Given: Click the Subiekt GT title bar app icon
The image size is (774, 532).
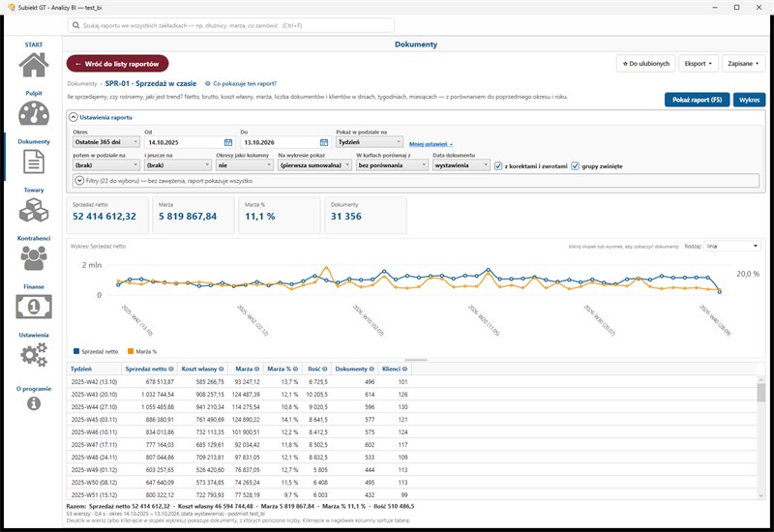Looking at the screenshot, I should [12, 8].
